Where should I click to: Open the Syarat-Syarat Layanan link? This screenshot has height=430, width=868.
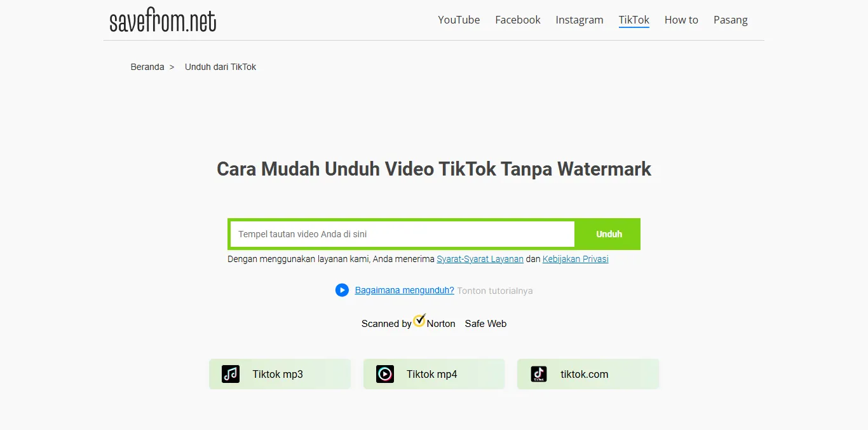click(480, 259)
